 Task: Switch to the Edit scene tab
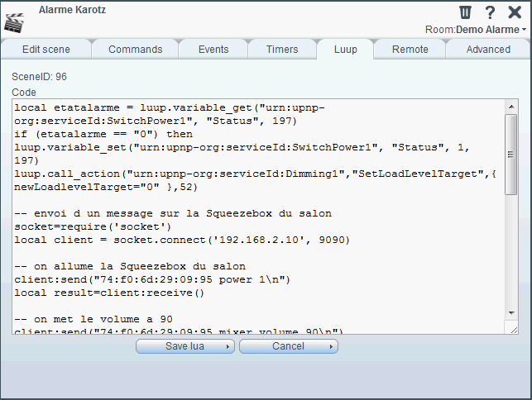point(46,50)
